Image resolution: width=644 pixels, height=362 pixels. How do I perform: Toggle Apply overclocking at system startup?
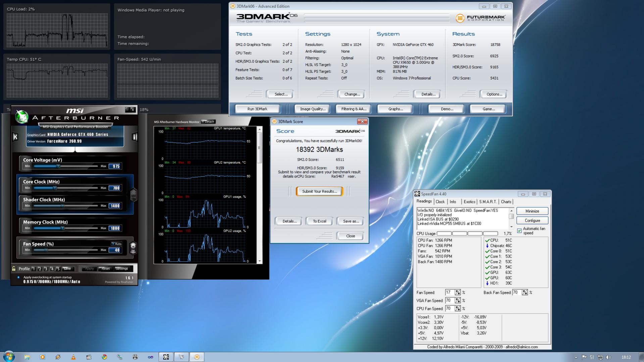[x=18, y=277]
